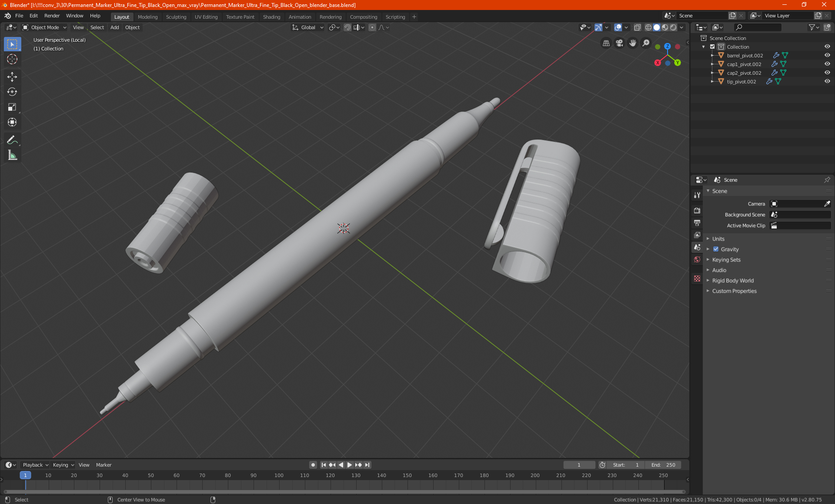Activate the Select Box tool

(x=12, y=44)
